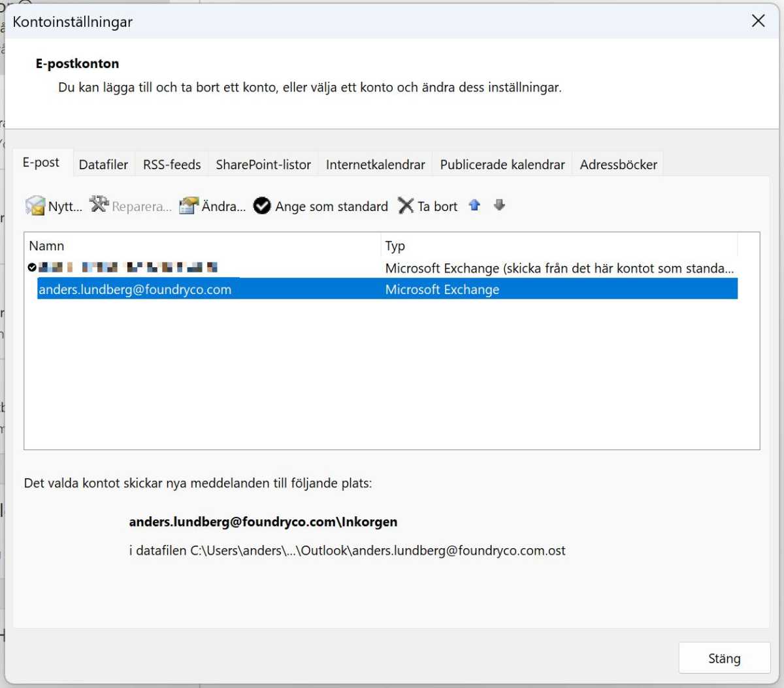Click the blue down arrow icon
This screenshot has height=688, width=784.
click(x=498, y=205)
